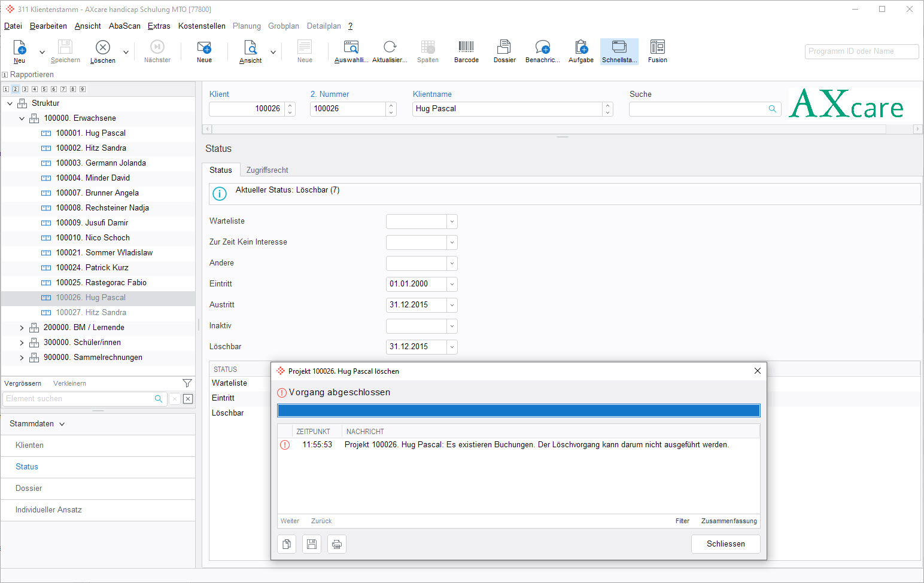Toggle the Rapportieren panel expander
The width and height of the screenshot is (924, 583).
pos(5,75)
